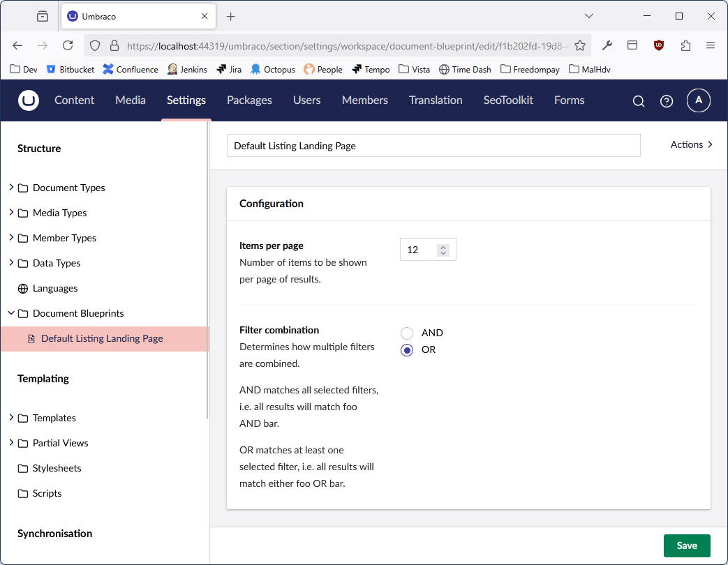Open the Freedompay bookmarks folder

[530, 70]
